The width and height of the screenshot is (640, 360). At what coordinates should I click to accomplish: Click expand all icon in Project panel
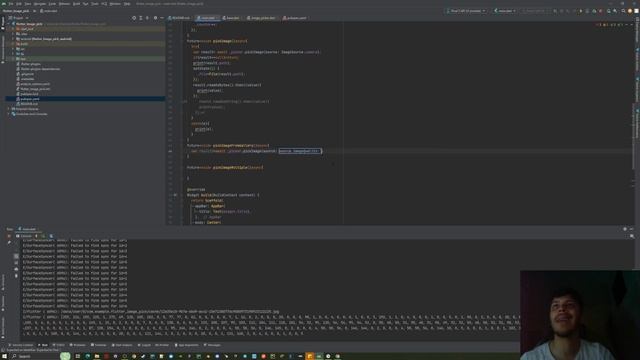[141, 18]
